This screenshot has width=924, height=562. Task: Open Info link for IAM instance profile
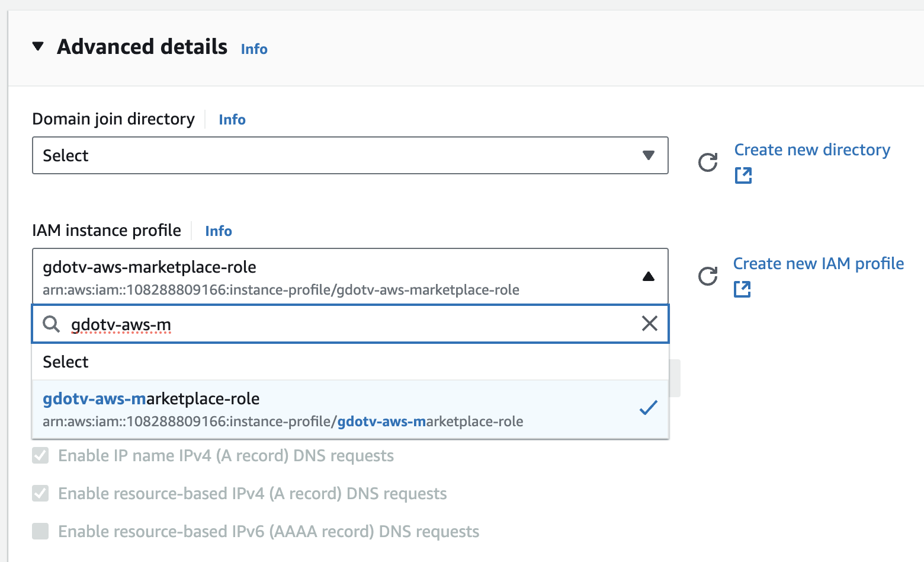pyautogui.click(x=218, y=231)
